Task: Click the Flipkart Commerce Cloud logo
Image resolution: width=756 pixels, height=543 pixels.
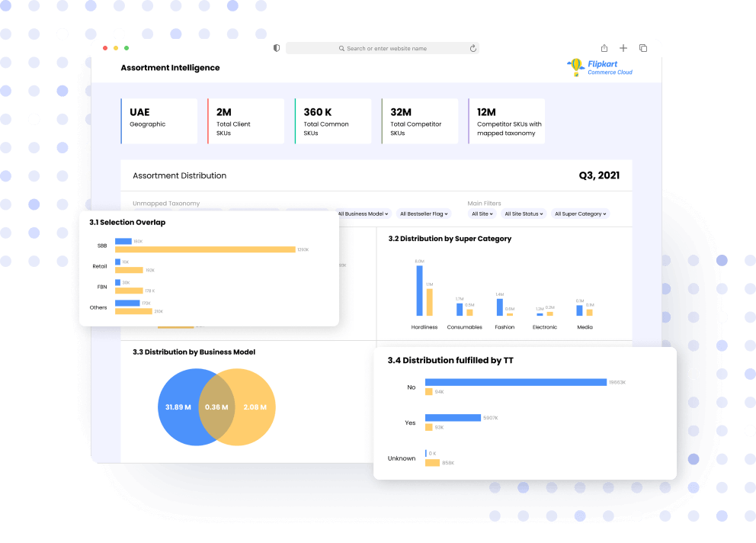Action: click(x=600, y=68)
